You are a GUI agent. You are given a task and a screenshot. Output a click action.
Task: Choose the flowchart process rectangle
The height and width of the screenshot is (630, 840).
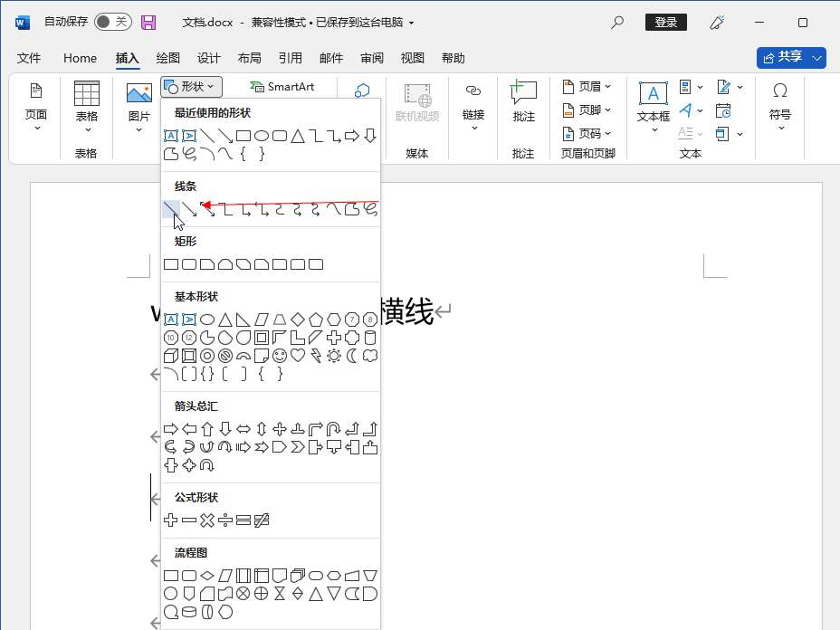click(171, 576)
